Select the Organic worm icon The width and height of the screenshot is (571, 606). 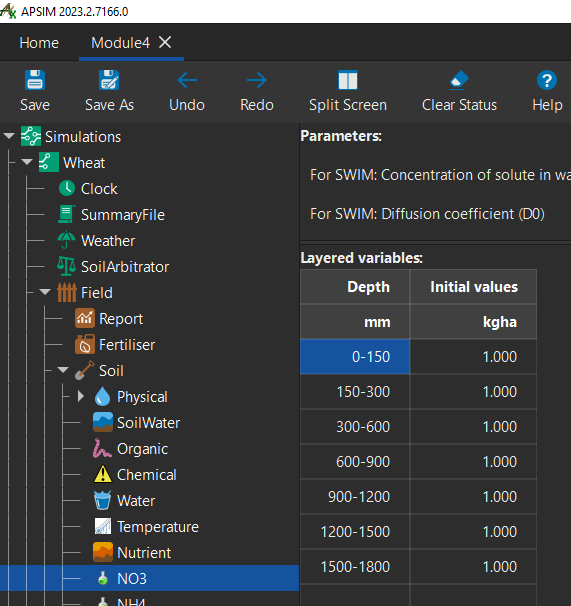pyautogui.click(x=102, y=448)
